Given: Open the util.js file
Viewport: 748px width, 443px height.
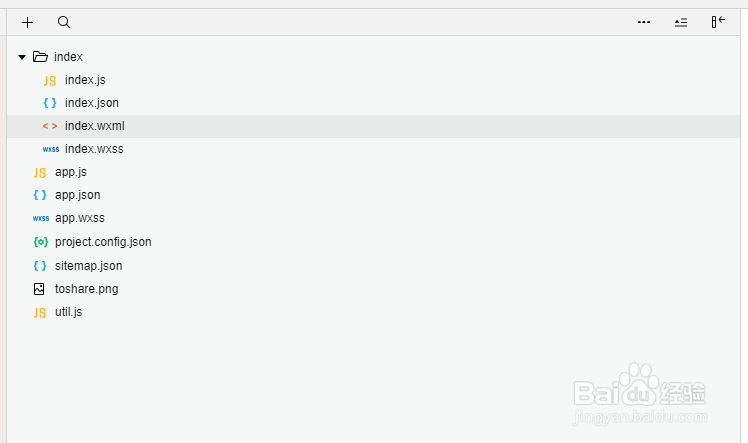Looking at the screenshot, I should 68,312.
